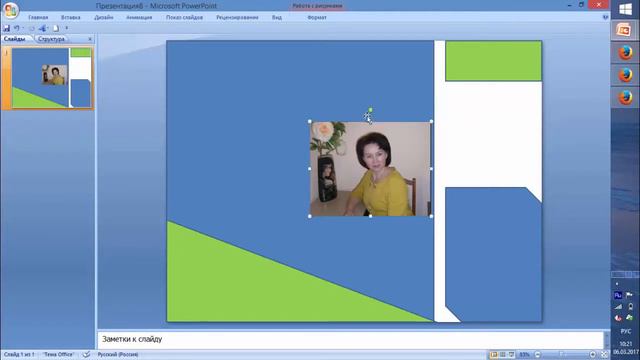This screenshot has height=360, width=640.
Task: Open the Дизайн ribbon tab
Action: (104, 17)
